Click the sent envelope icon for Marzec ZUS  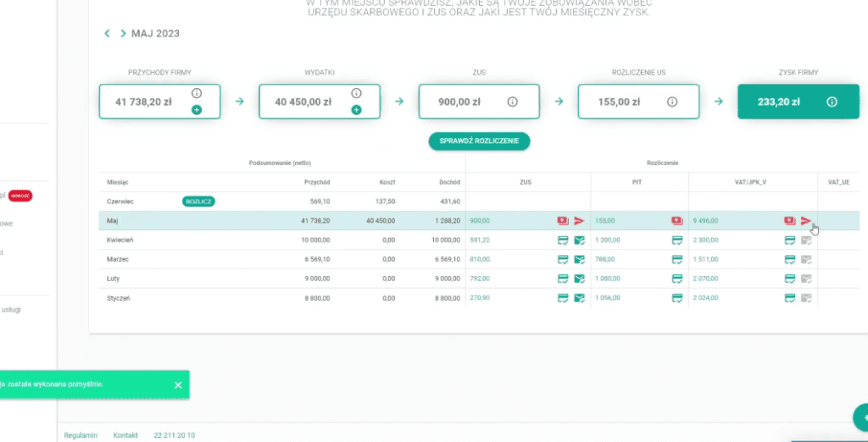(580, 259)
